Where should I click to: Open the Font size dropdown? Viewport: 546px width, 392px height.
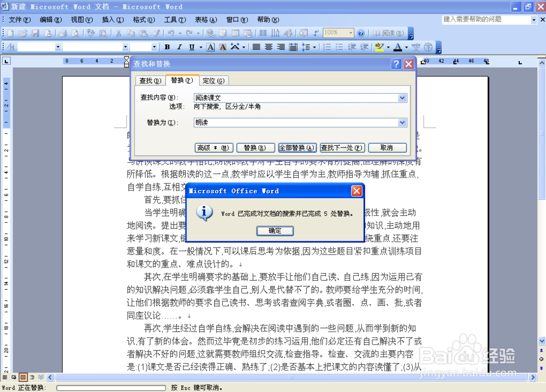pyautogui.click(x=154, y=46)
